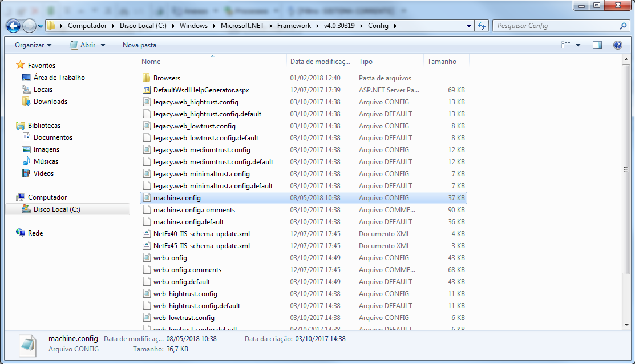635x364 pixels.
Task: Select legacy.web_mediumtrust.config file icon
Action: (147, 150)
